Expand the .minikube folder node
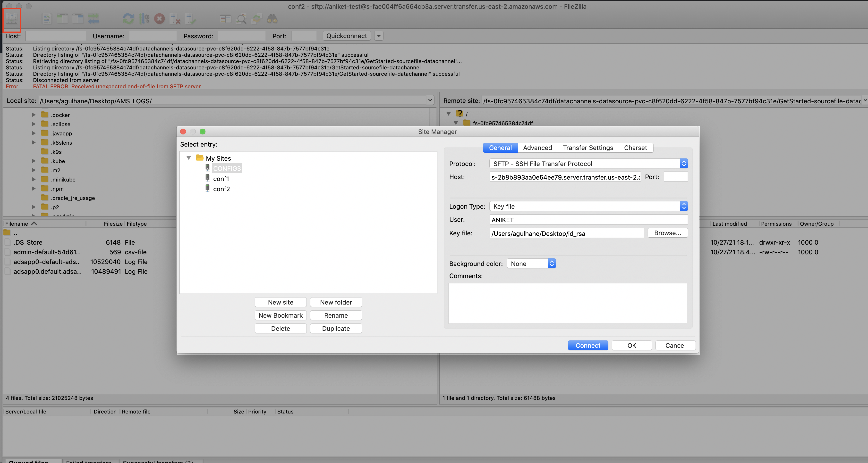The height and width of the screenshot is (463, 868). click(x=34, y=180)
